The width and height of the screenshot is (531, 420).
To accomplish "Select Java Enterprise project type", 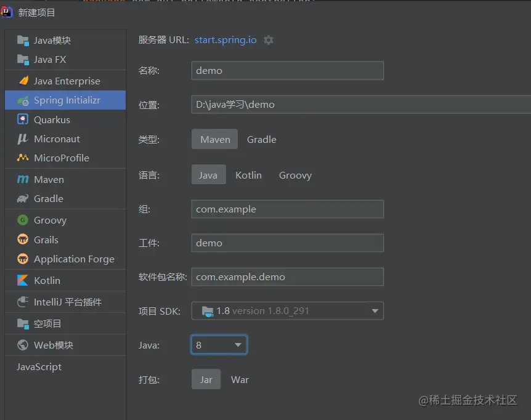I will click(x=65, y=81).
